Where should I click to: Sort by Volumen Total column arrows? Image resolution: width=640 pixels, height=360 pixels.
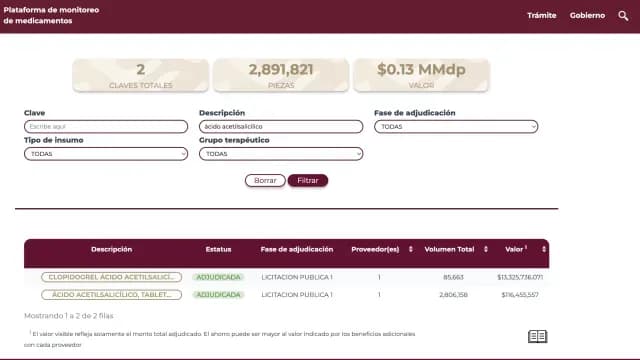[x=486, y=249]
